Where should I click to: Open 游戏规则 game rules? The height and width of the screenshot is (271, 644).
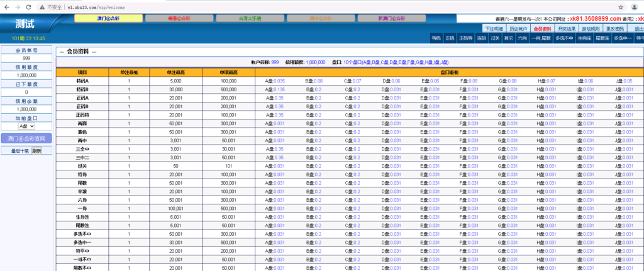pyautogui.click(x=591, y=29)
